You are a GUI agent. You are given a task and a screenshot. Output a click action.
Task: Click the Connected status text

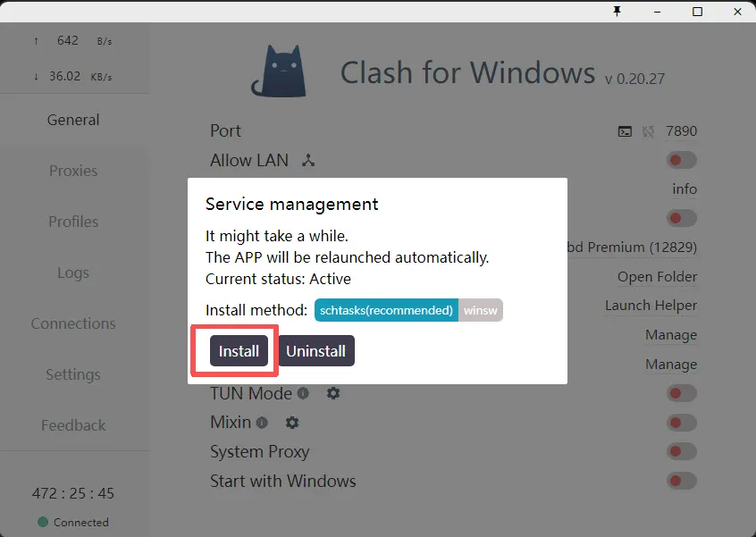tap(81, 522)
